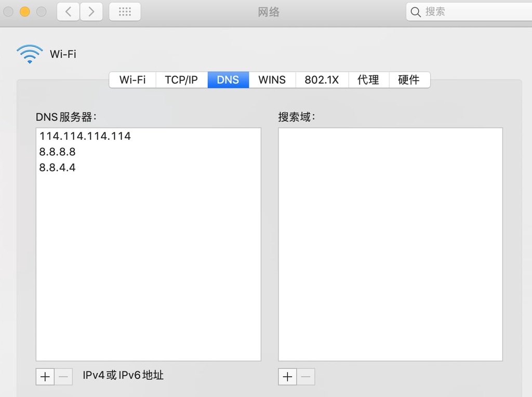The width and height of the screenshot is (532, 397).
Task: Open the 代理 proxy tab
Action: click(x=368, y=80)
